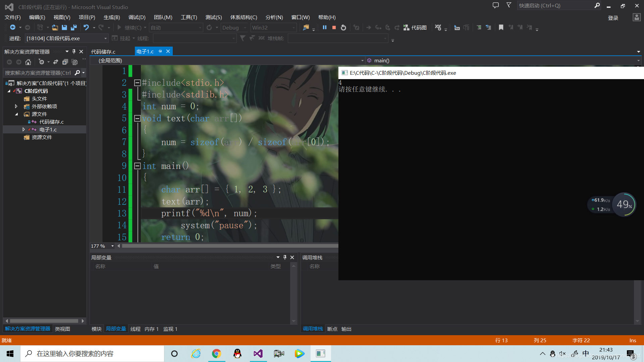Collapse the 源文件 folder node
The width and height of the screenshot is (644, 362).
pyautogui.click(x=16, y=114)
